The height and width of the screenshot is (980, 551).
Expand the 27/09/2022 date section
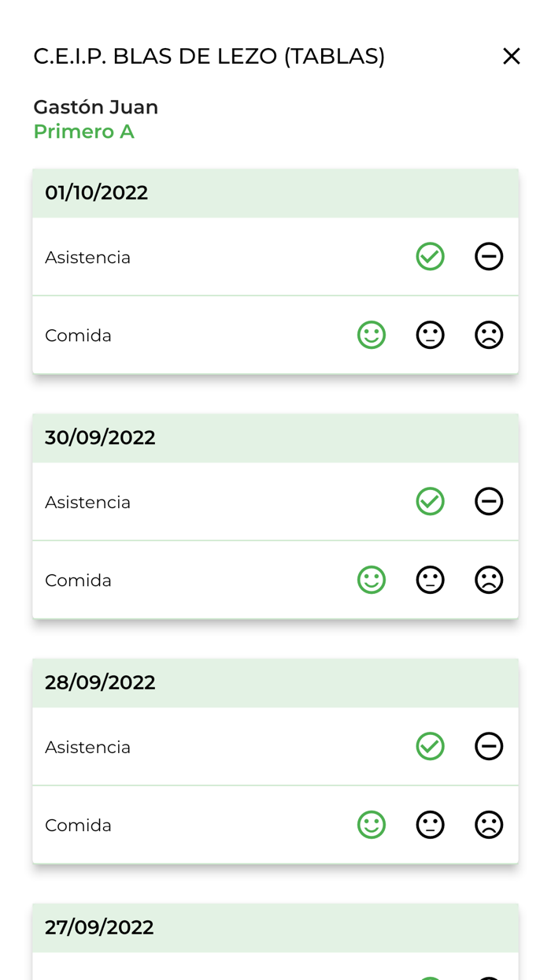pyautogui.click(x=275, y=927)
